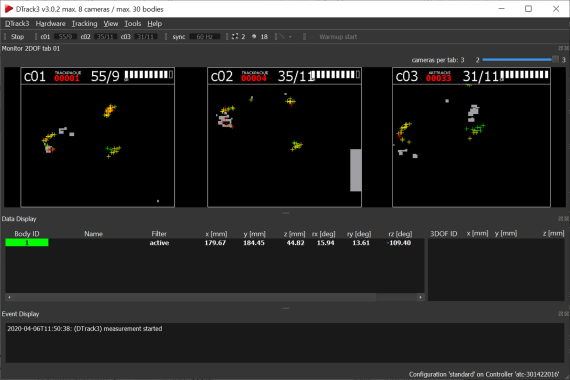This screenshot has height=380, width=570.
Task: Click the 'active' filter cell
Action: pyautogui.click(x=159, y=243)
